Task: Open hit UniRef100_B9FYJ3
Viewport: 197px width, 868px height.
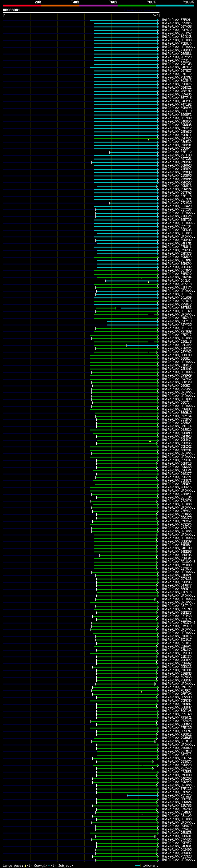Action: (x=177, y=321)
